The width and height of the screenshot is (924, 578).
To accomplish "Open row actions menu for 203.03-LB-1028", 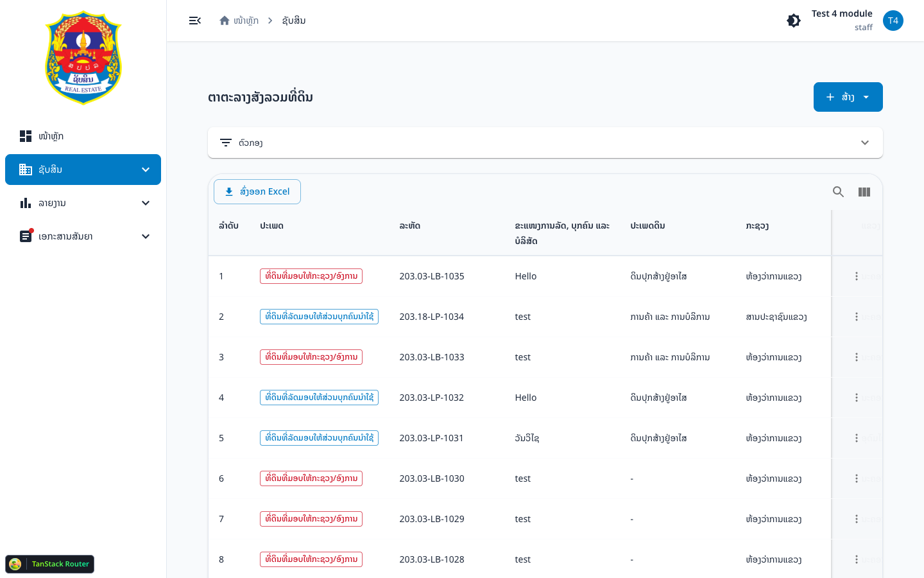I will pyautogui.click(x=857, y=559).
